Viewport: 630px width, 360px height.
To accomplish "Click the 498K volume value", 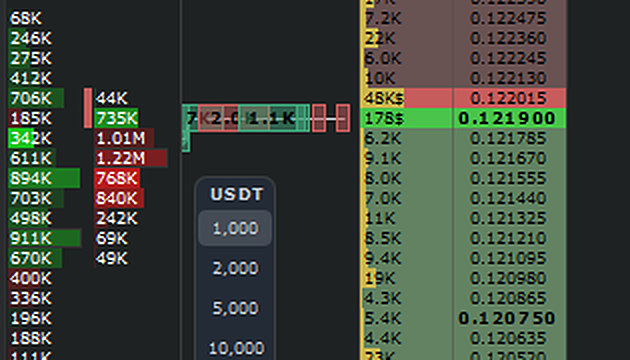I will click(x=31, y=218).
